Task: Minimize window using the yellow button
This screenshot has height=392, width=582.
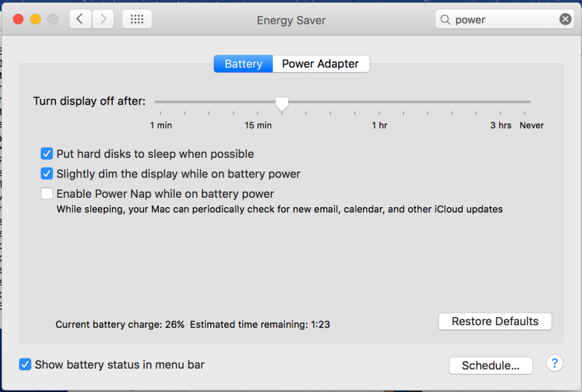Action: point(36,19)
